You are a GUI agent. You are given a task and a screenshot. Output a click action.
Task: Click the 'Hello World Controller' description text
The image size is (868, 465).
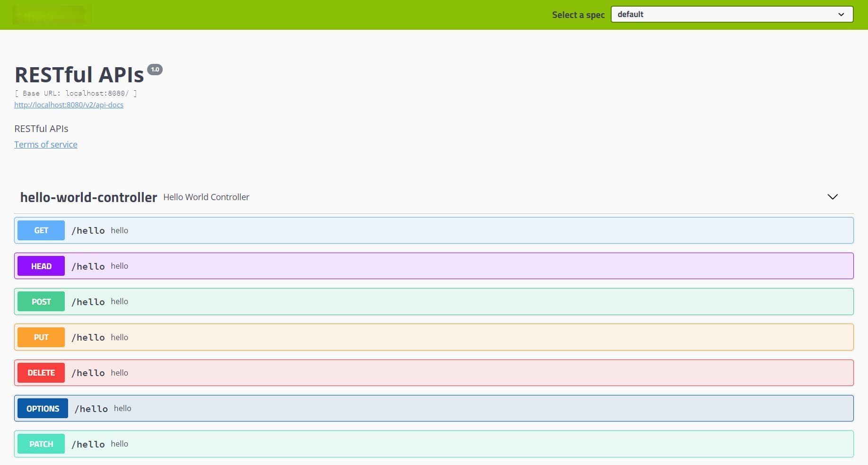click(x=206, y=197)
